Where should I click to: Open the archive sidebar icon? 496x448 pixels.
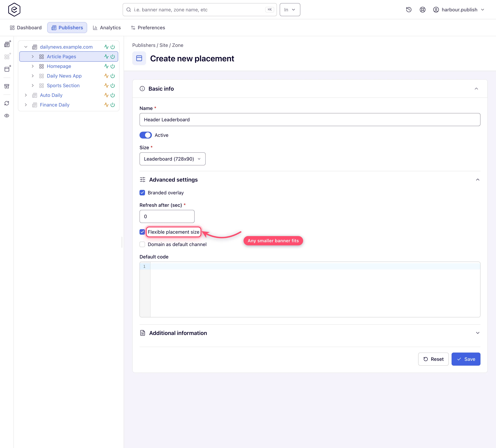(x=7, y=86)
